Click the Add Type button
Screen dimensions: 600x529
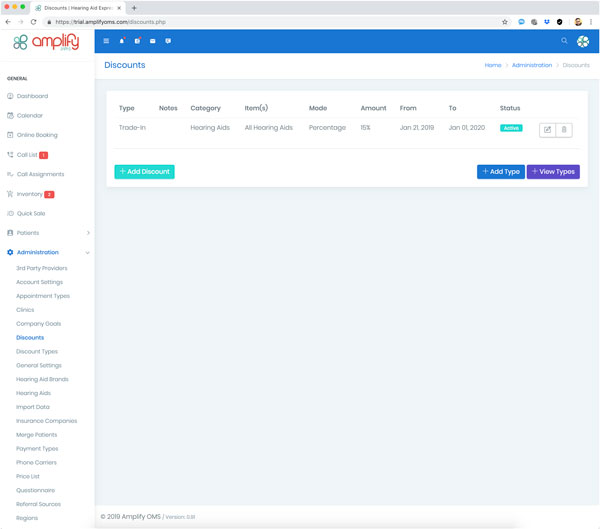[501, 171]
